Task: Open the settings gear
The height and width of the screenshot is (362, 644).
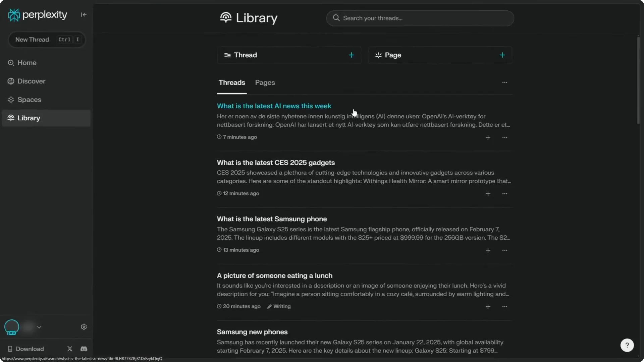Action: click(x=84, y=327)
